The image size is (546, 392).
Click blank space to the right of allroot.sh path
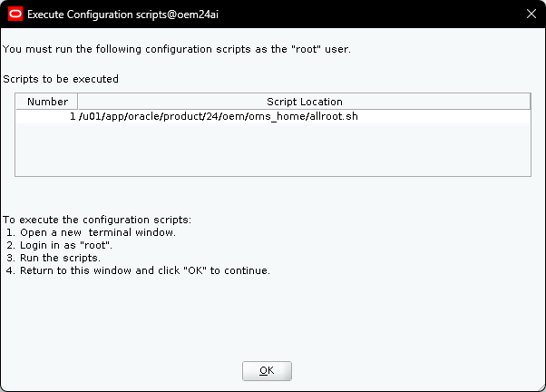tap(435, 117)
